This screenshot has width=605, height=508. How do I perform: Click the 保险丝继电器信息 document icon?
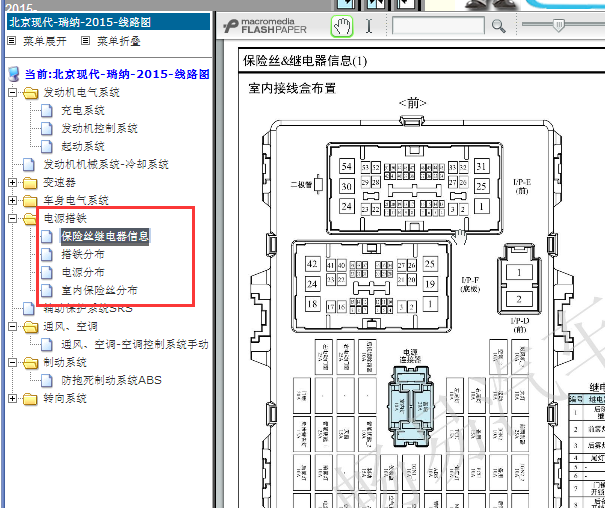47,236
